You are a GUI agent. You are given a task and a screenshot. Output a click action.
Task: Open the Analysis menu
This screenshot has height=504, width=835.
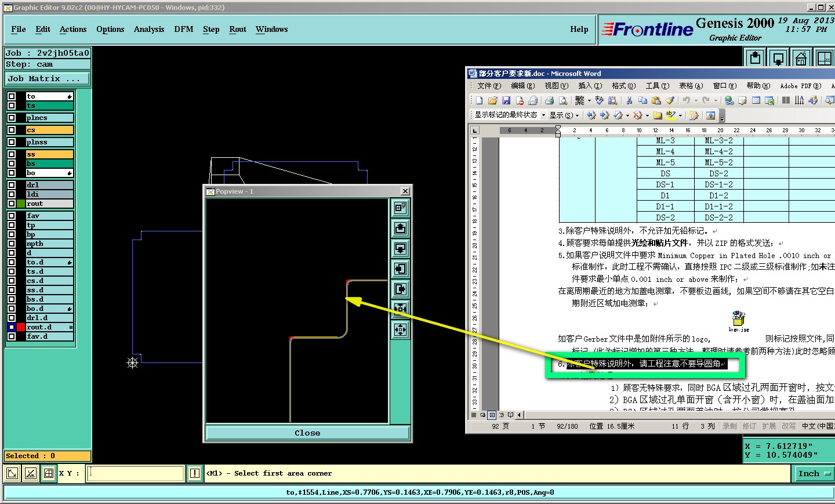point(149,29)
